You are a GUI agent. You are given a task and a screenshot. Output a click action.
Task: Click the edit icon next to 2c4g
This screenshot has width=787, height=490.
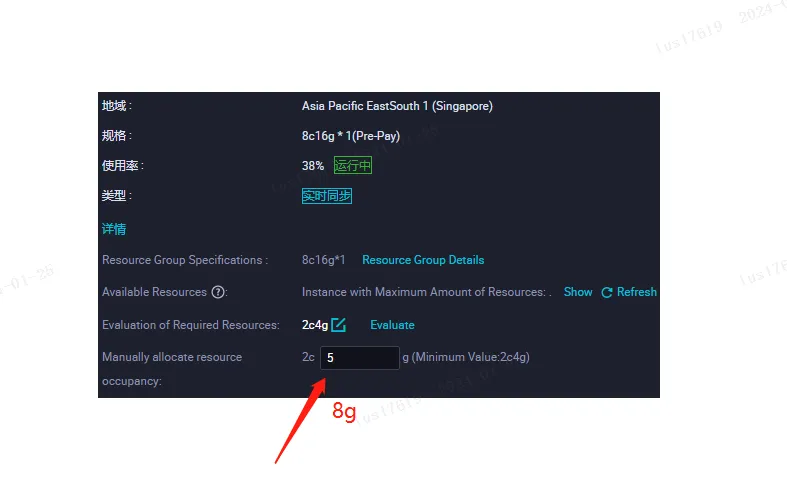click(339, 324)
